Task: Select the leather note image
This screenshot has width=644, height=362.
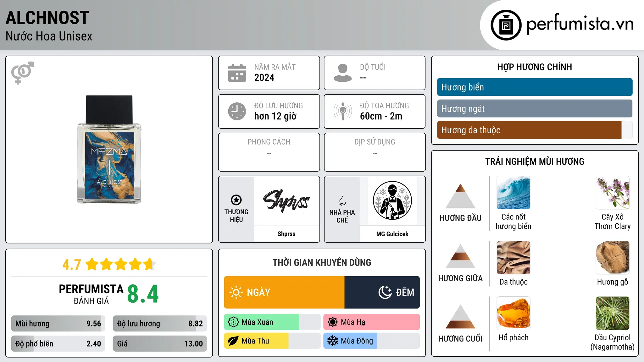Action: tap(514, 258)
